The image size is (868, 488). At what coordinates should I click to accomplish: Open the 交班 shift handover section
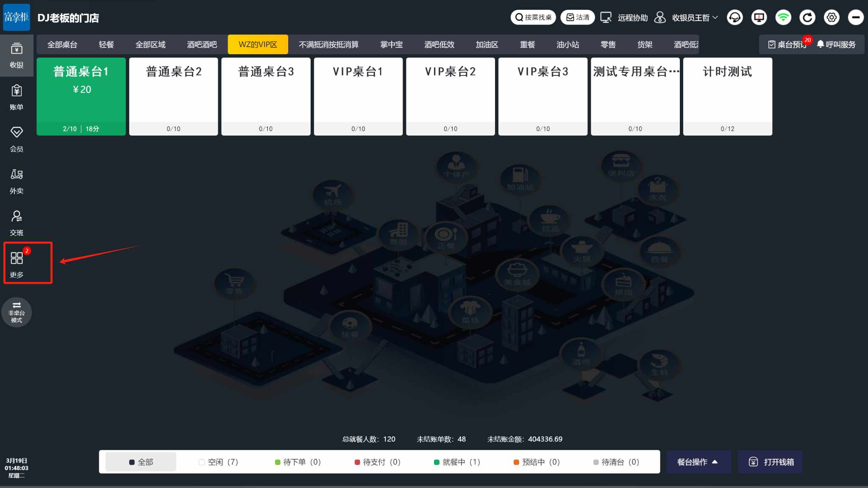click(17, 224)
